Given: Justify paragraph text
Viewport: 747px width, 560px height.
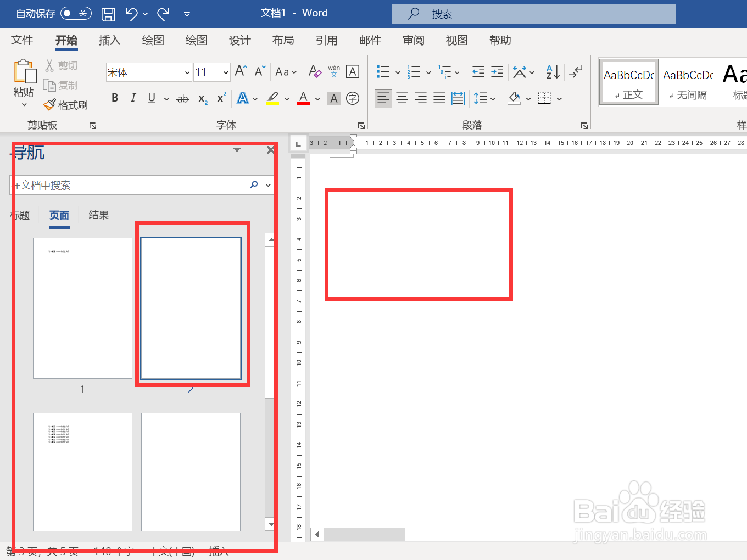Looking at the screenshot, I should (439, 98).
